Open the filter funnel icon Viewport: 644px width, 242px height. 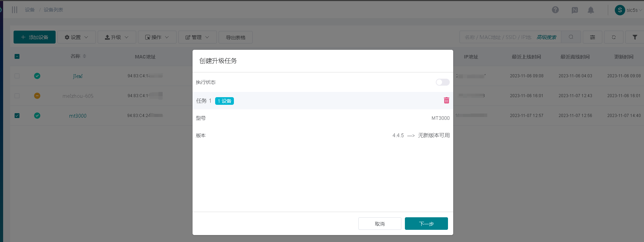[x=635, y=37]
